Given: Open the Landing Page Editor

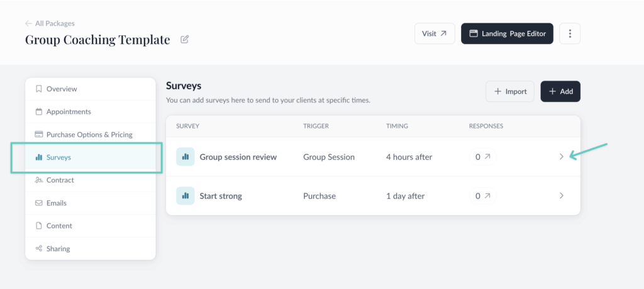Looking at the screenshot, I should (507, 33).
